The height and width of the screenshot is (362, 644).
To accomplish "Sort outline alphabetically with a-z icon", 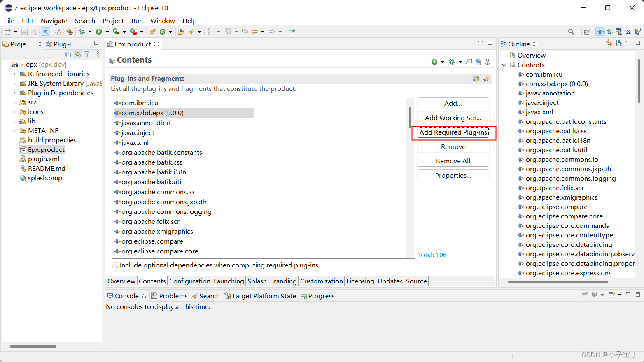I will click(619, 43).
